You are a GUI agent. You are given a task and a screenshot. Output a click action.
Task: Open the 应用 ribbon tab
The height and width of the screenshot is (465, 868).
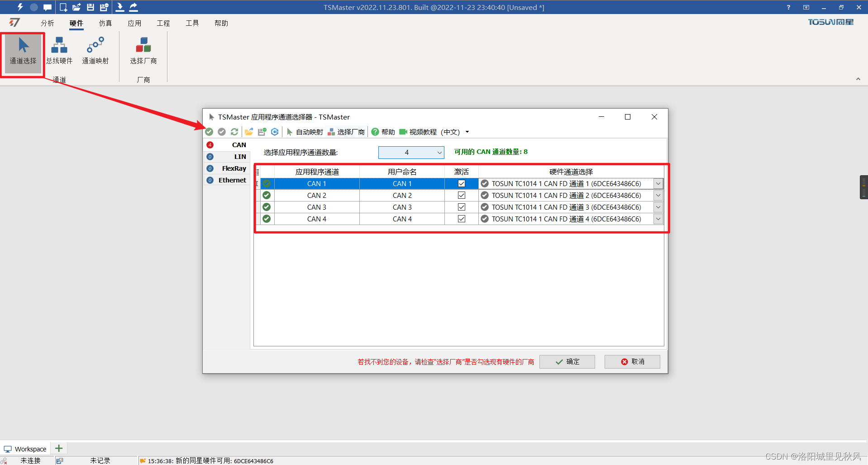[134, 23]
